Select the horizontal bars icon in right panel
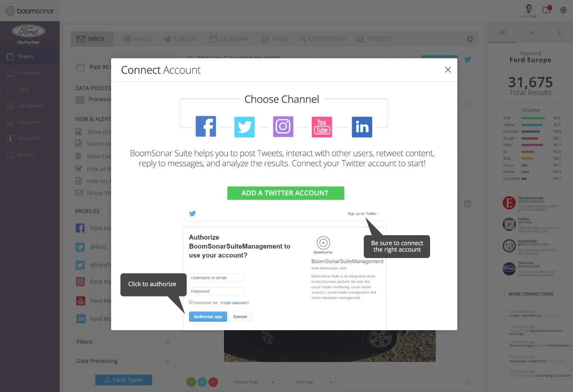Screen dimensions: 573x392 click(x=559, y=32)
